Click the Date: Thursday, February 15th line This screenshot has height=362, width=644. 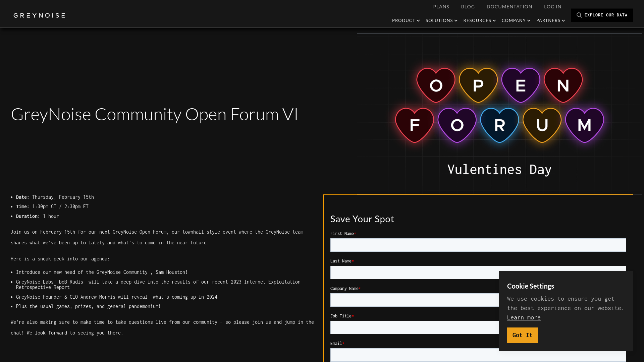tap(55, 197)
